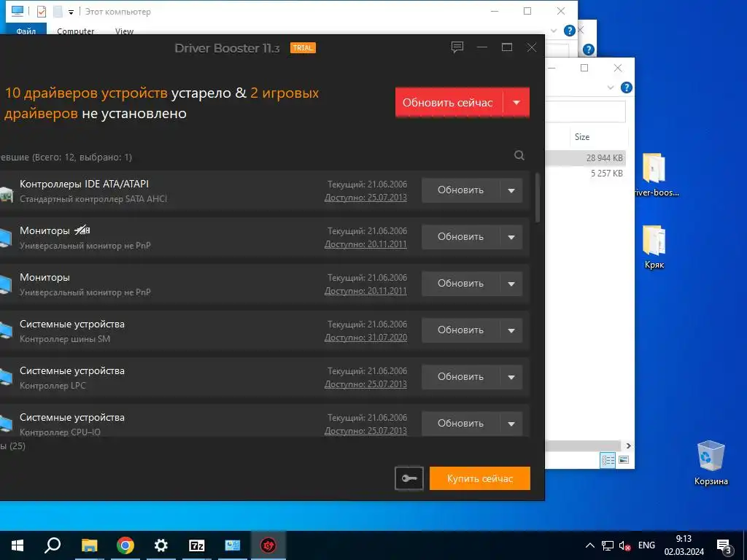Viewport: 747px width, 560px height.
Task: Open the control panel app on the taskbar
Action: click(233, 545)
